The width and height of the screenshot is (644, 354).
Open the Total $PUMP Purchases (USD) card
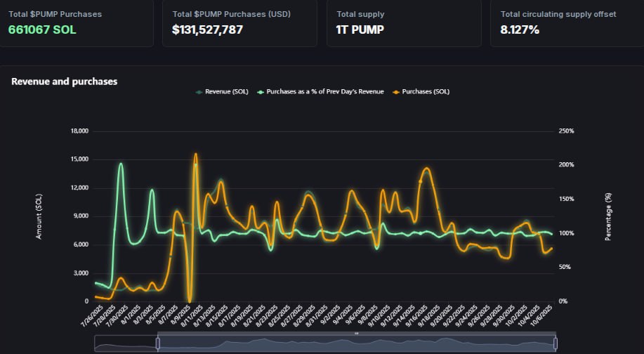click(239, 22)
